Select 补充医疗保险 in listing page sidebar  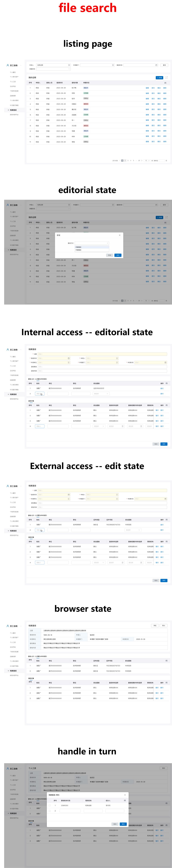point(14,105)
